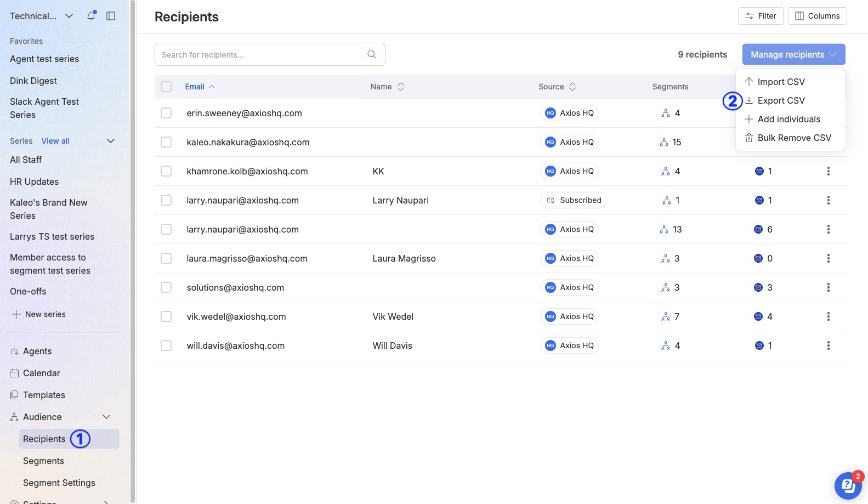Open three-dot menu for will.davis@axioshq.com

828,346
